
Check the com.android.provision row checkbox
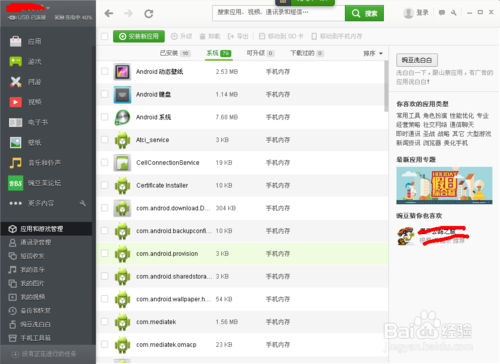click(x=105, y=253)
